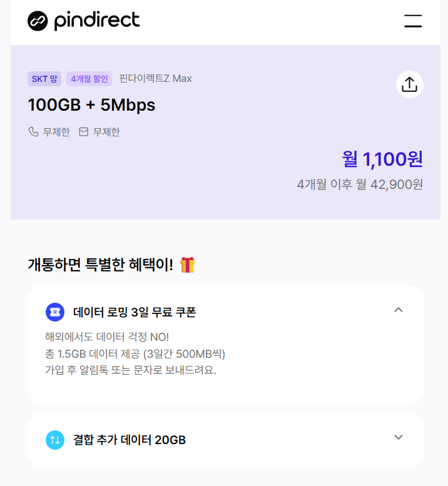Click the 데이터 로밍 3일 무료 쿠폰 title

pos(135,312)
